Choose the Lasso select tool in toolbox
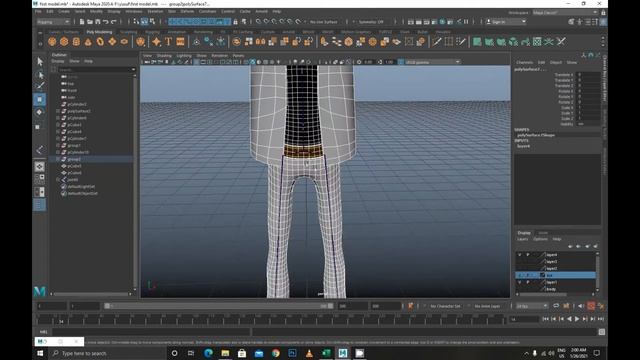 (x=40, y=75)
